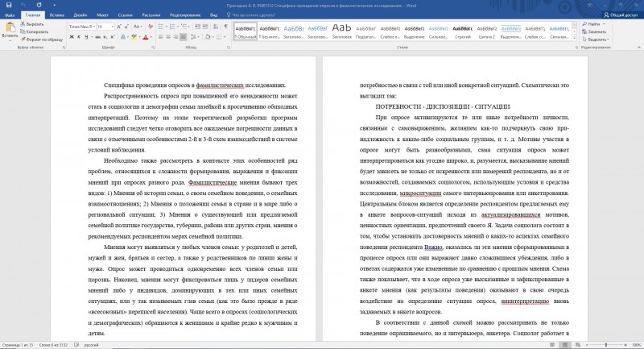Apply the Строгий style from the gallery
The image size is (644, 349).
tap(462, 31)
